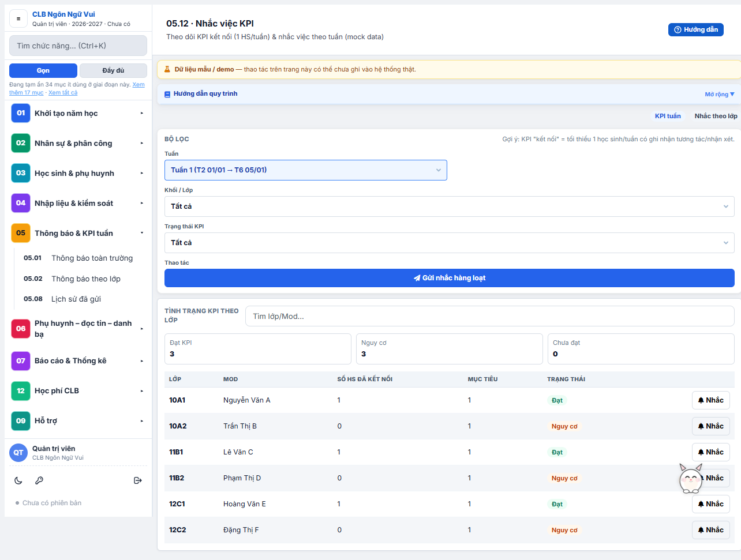Expand Học phí CLB section
741x560 pixels.
click(x=78, y=391)
